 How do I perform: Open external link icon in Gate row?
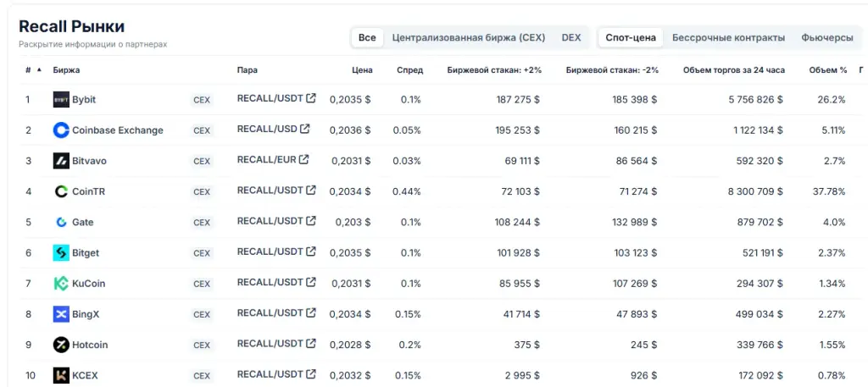pos(311,220)
